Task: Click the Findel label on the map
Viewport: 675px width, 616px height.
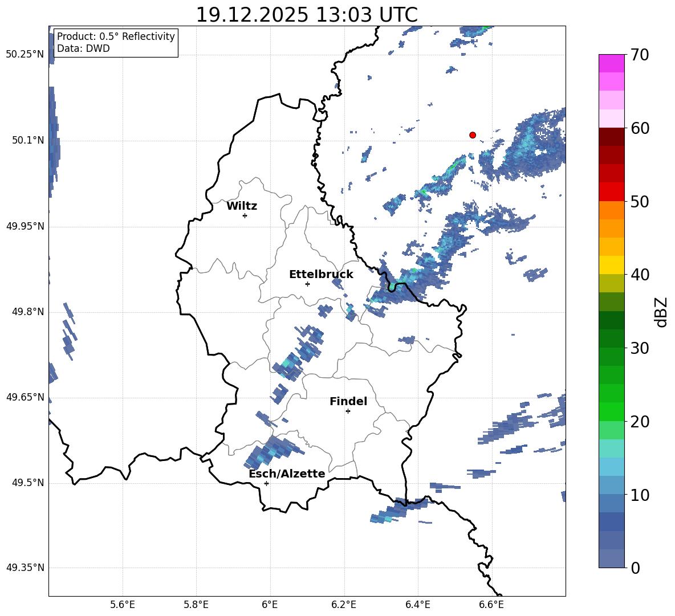Action: pyautogui.click(x=348, y=401)
